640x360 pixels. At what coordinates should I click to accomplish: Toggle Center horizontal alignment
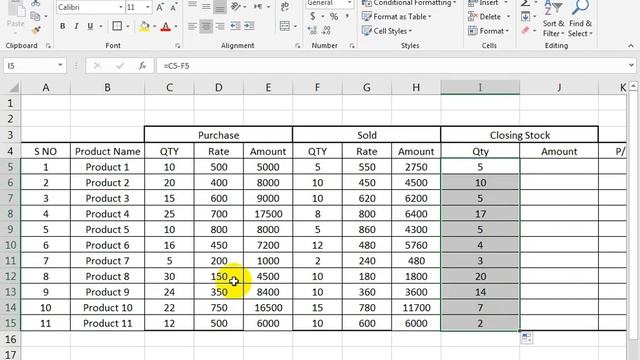pos(206,26)
